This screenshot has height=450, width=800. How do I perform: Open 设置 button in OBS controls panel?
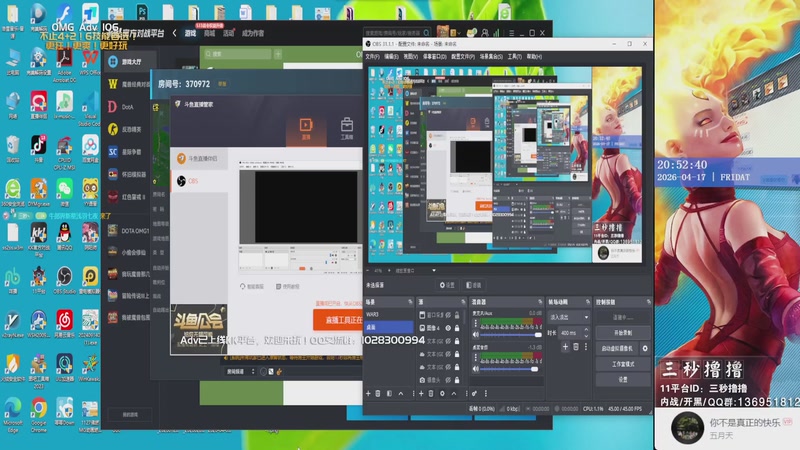[623, 380]
